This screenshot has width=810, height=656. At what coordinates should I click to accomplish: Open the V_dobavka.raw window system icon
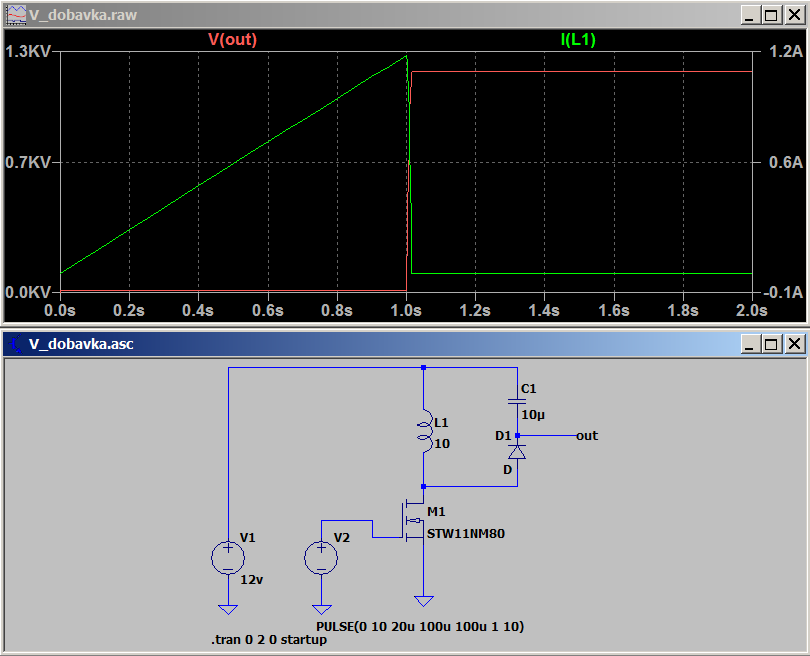tap(15, 15)
